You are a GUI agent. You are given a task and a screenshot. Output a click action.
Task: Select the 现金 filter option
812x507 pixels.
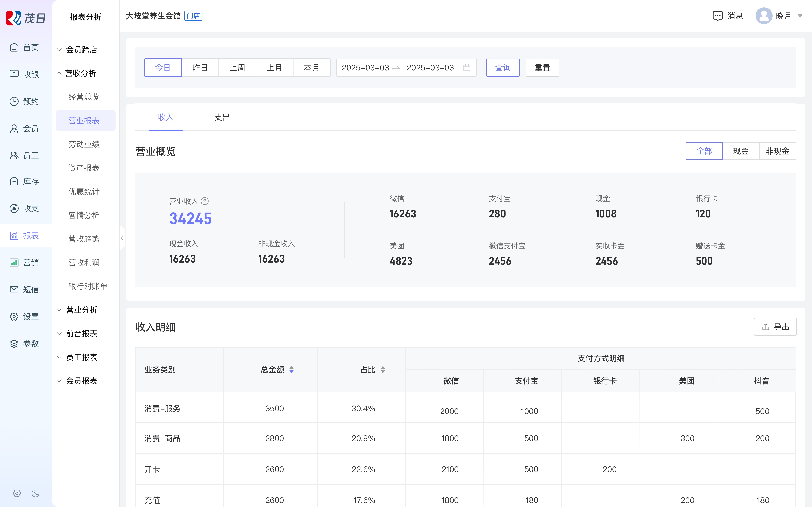(x=741, y=151)
